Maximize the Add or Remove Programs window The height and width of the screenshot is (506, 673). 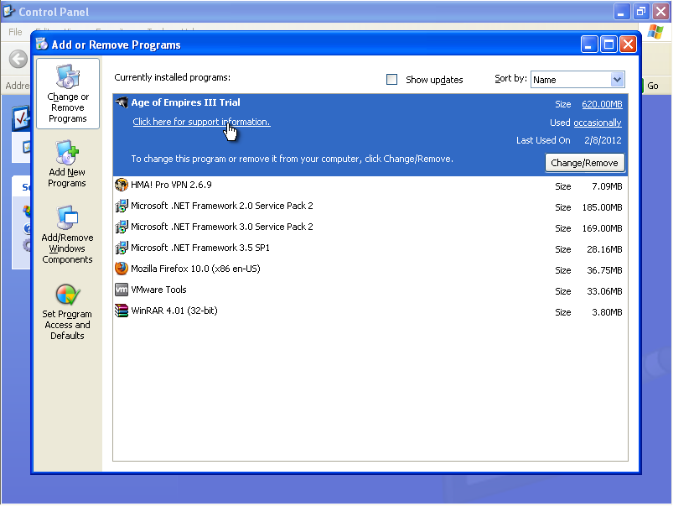click(x=608, y=44)
